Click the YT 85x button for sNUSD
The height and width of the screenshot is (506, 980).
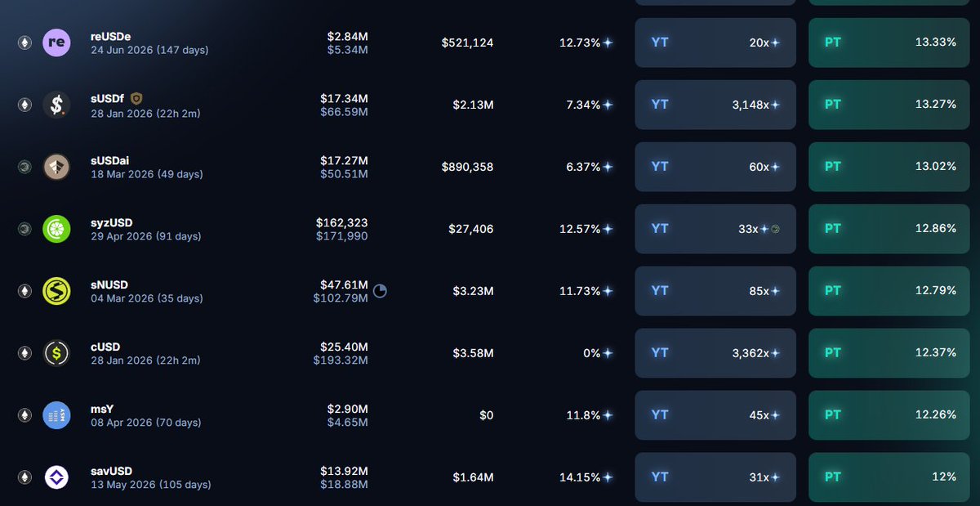coord(715,291)
